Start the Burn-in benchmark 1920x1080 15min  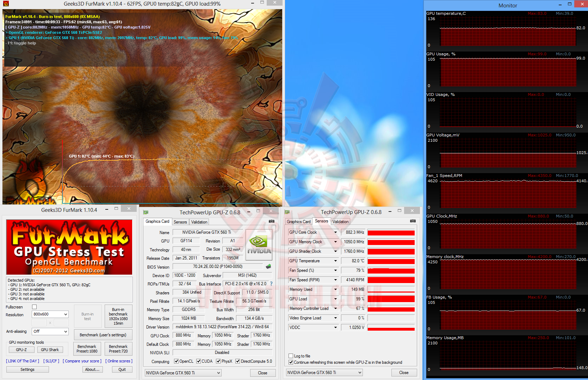(118, 316)
